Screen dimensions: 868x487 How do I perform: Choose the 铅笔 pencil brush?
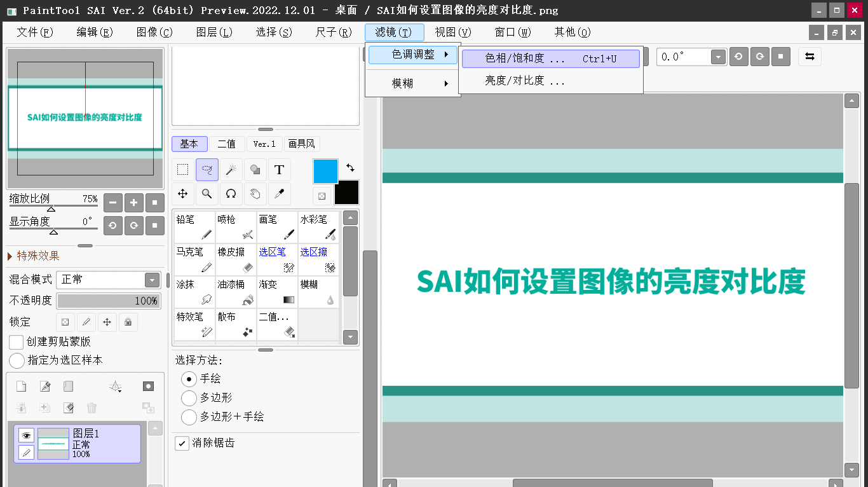(x=194, y=227)
